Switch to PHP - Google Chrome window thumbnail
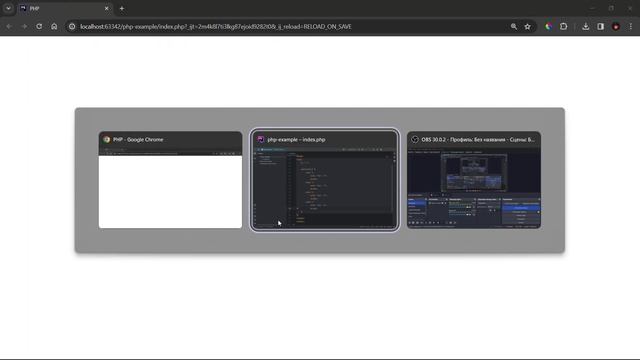640x360 pixels. point(170,180)
